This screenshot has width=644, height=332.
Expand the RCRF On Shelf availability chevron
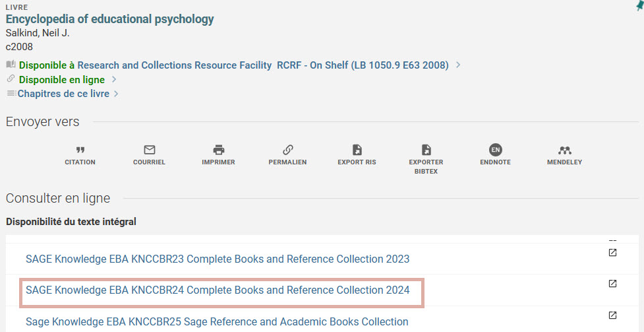click(x=458, y=65)
